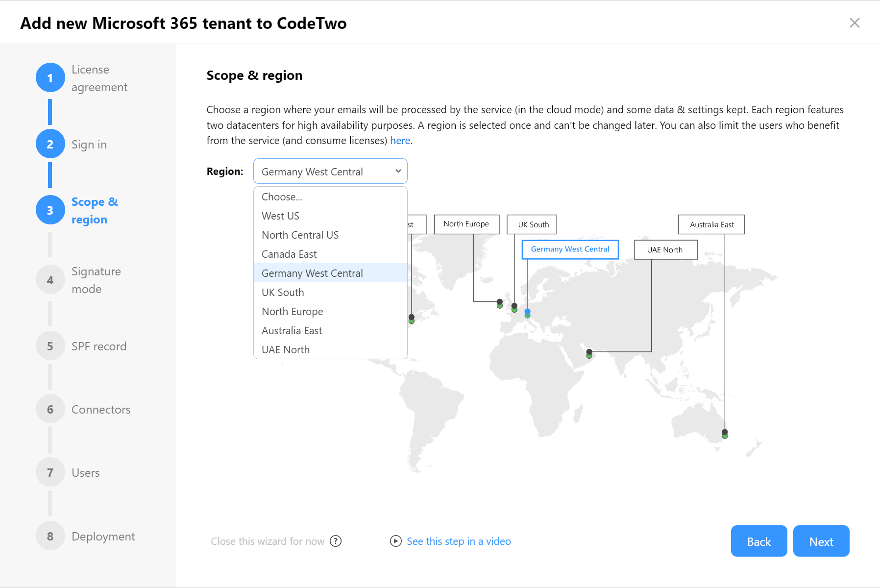Open the Region combo box
880x588 pixels.
point(330,171)
